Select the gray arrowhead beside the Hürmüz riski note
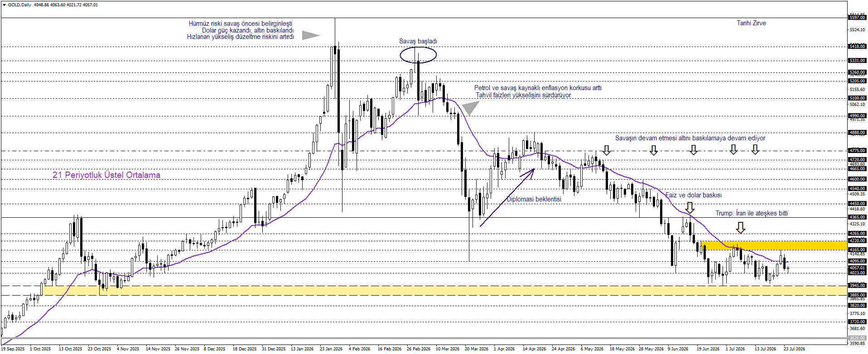Screen dimensions: 868x354 click(x=311, y=35)
